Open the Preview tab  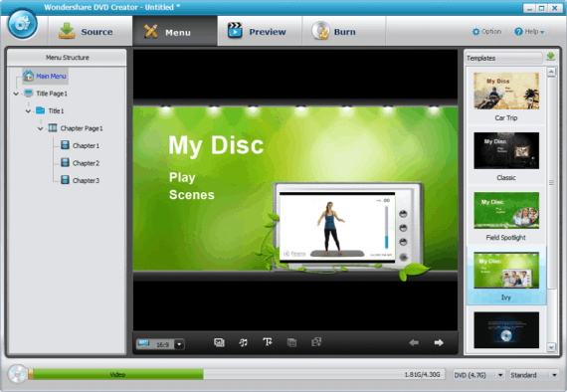[x=257, y=32]
